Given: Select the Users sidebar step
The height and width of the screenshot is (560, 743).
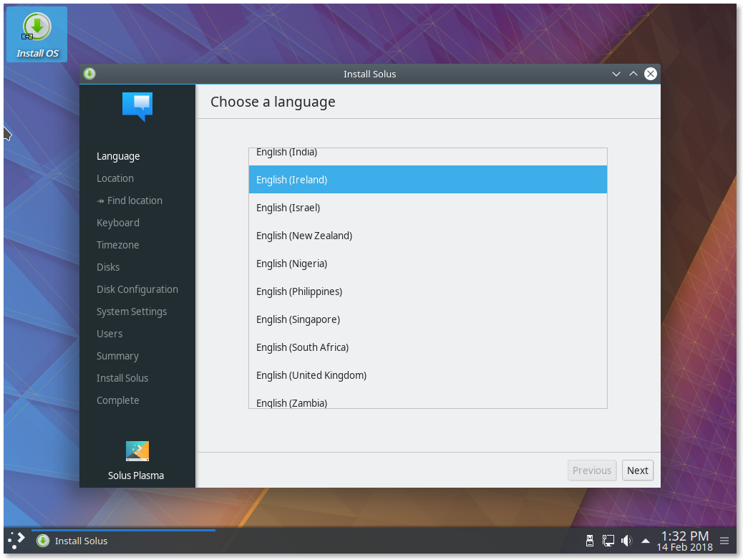Looking at the screenshot, I should [110, 334].
